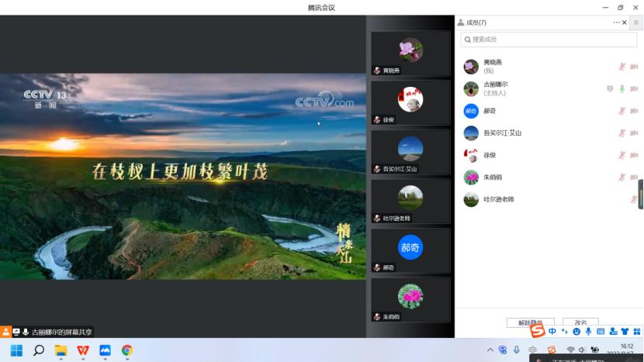Click the muted microphone icon for 黄晓燕
This screenshot has height=362, width=644.
pos(621,67)
